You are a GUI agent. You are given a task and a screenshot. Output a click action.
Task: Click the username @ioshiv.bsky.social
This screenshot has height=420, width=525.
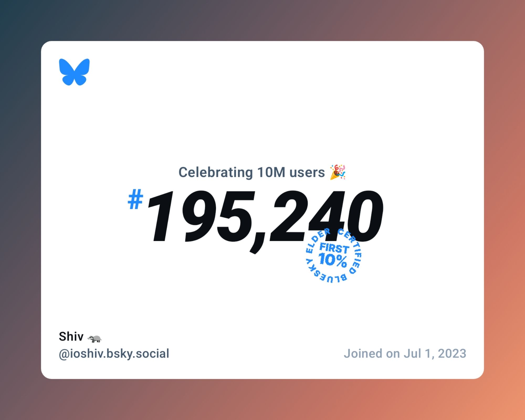coord(114,353)
